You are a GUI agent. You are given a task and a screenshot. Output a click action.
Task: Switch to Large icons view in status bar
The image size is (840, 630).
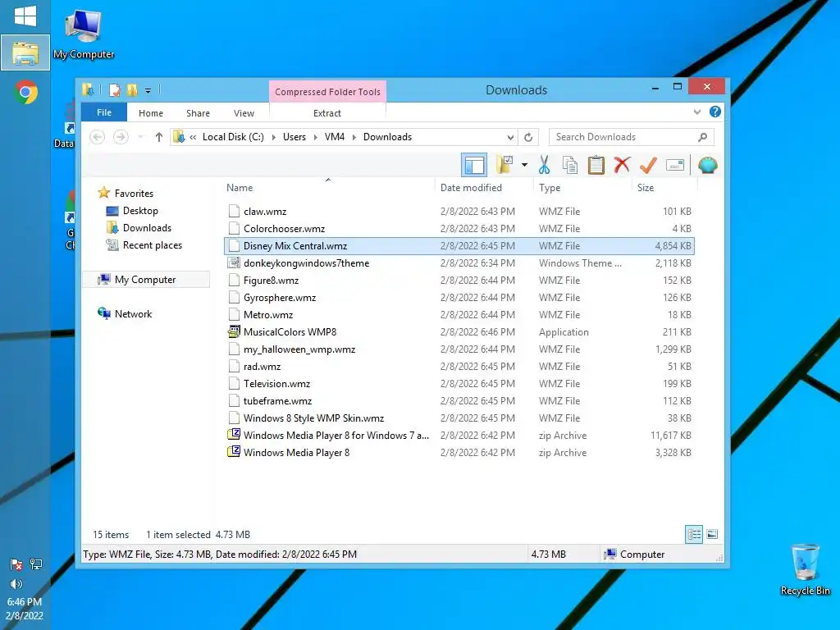click(x=712, y=534)
